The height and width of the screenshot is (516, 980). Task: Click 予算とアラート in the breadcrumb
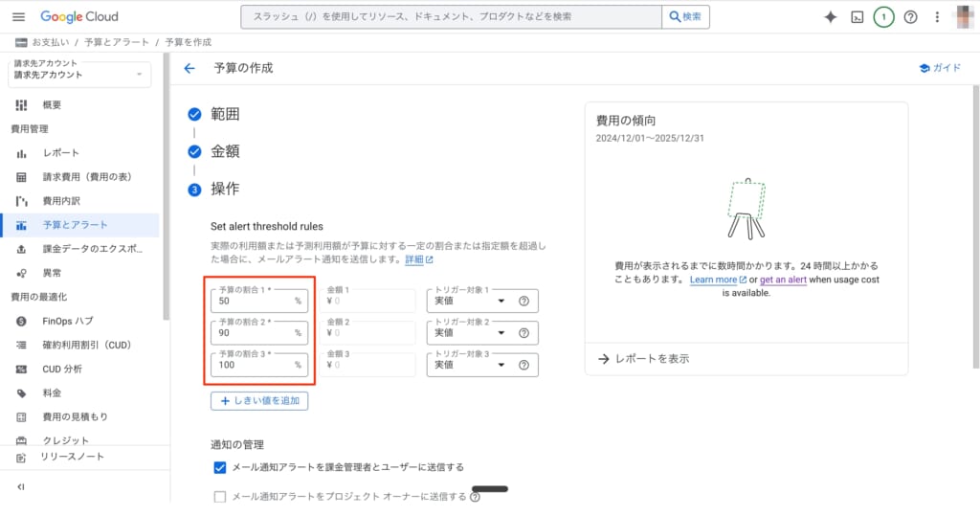(x=116, y=42)
